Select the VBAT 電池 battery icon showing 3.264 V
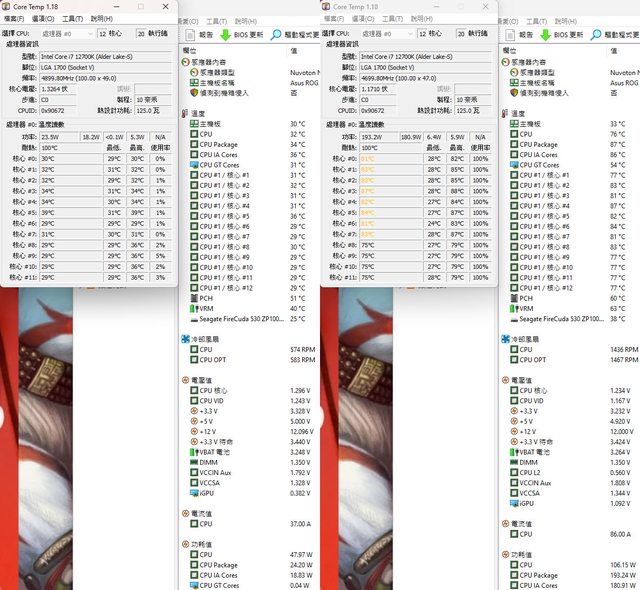This screenshot has height=590, width=640. pos(513,452)
